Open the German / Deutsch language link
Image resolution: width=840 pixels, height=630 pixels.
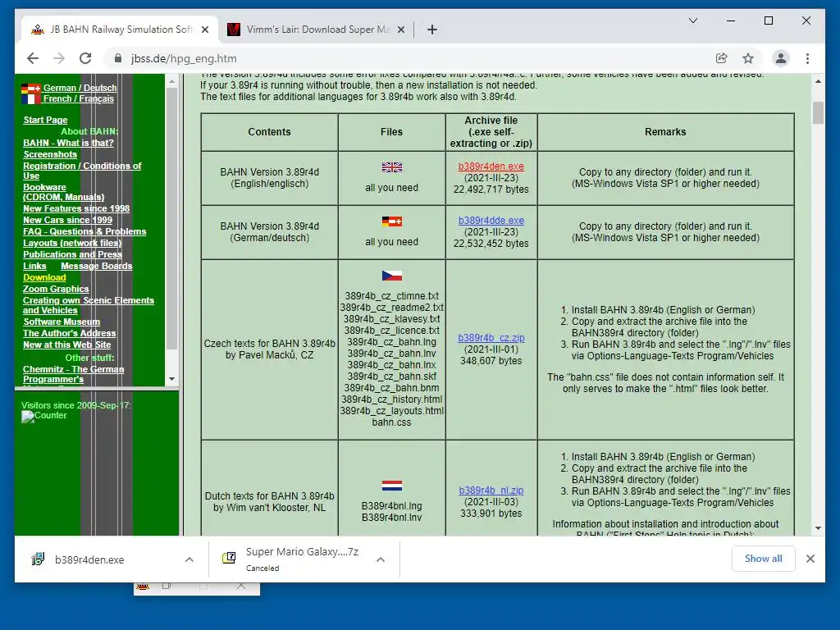coord(80,88)
